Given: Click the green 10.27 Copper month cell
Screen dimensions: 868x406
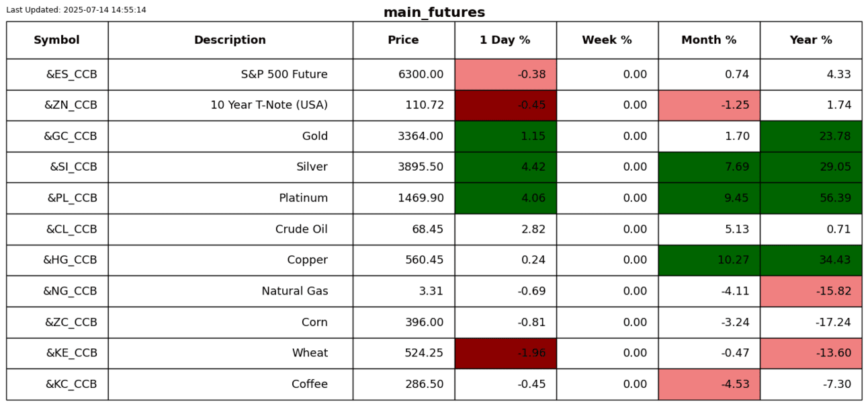Looking at the screenshot, I should [709, 260].
